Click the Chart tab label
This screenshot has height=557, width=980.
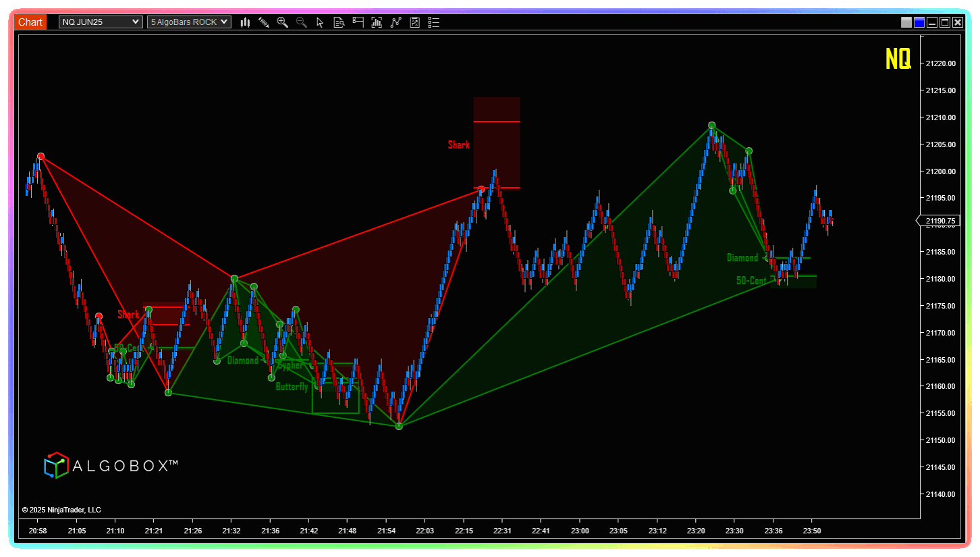[30, 22]
